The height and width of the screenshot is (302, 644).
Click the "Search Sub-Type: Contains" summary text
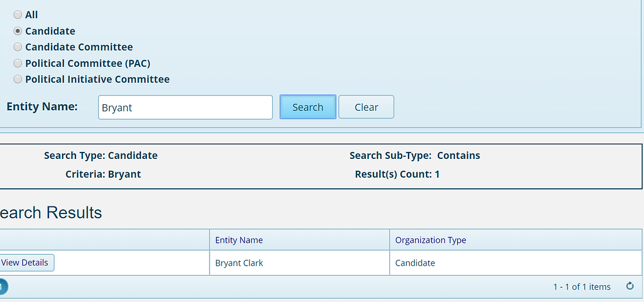(415, 155)
